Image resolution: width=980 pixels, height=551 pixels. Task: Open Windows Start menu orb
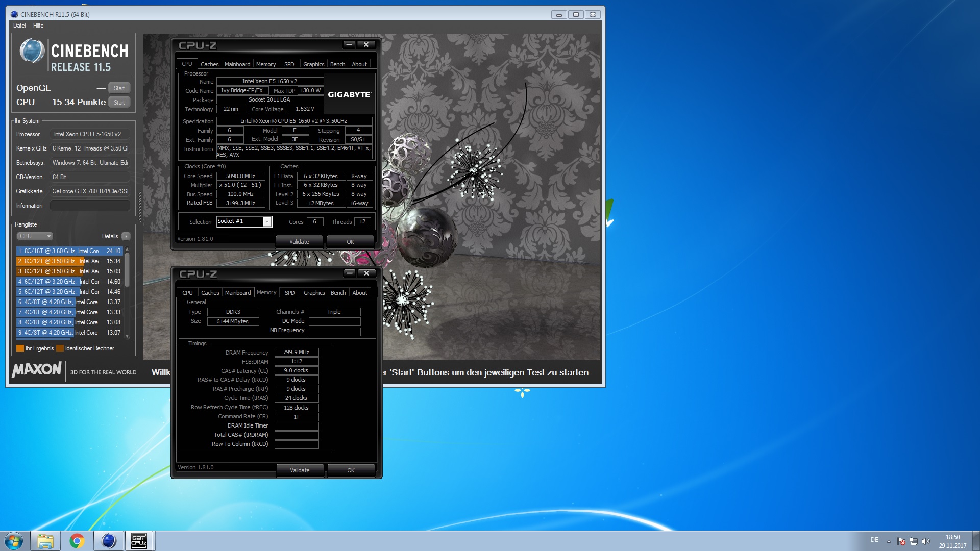(14, 541)
